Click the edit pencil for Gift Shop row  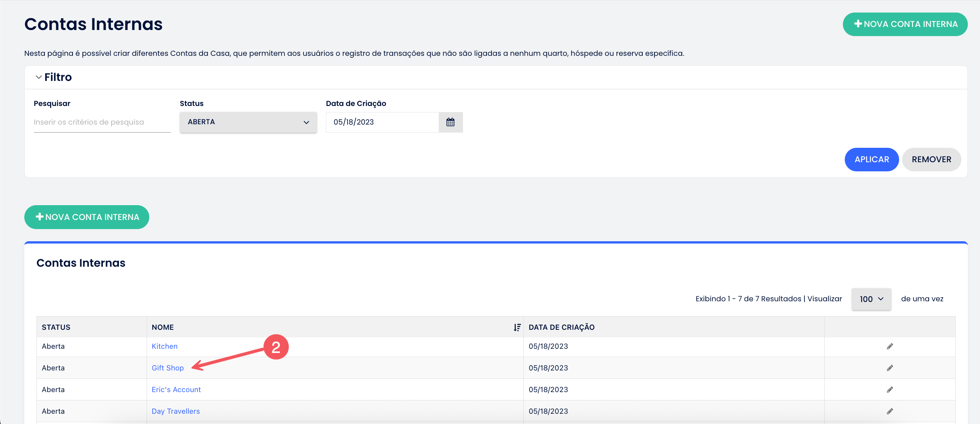tap(890, 368)
